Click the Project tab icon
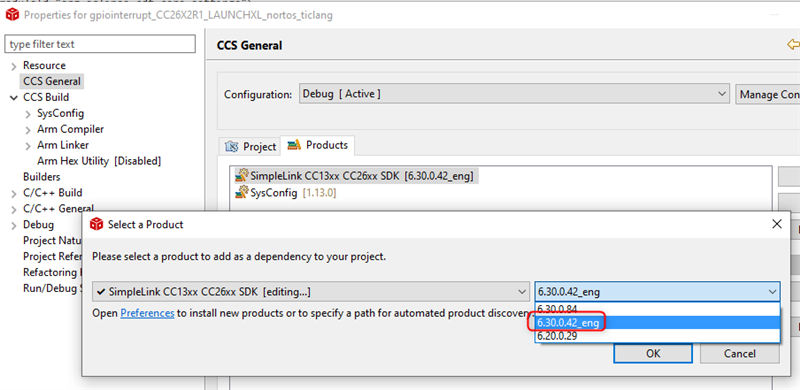The height and width of the screenshot is (390, 800). pos(232,147)
